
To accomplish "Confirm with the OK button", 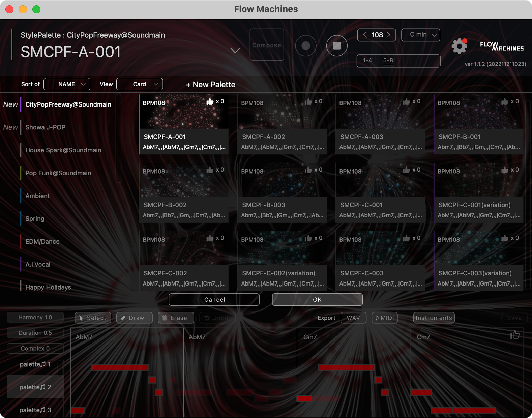I will 317,299.
